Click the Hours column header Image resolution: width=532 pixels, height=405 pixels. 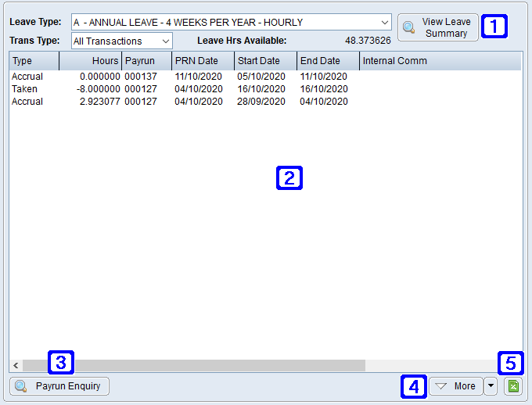(x=90, y=61)
